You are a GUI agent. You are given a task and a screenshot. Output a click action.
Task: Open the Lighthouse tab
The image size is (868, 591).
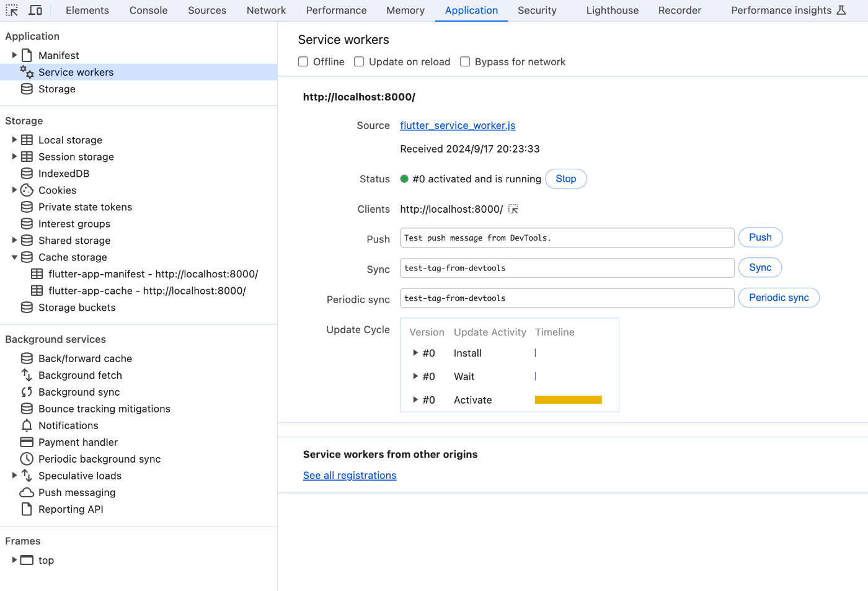613,11
